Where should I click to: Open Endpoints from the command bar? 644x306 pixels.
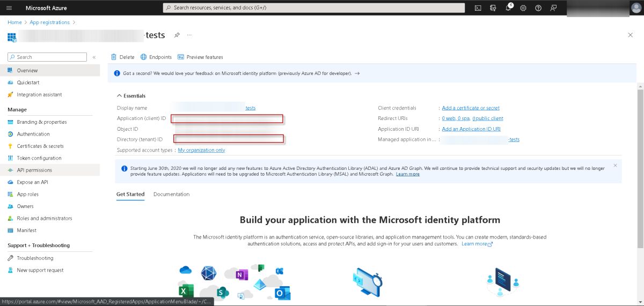pos(156,57)
